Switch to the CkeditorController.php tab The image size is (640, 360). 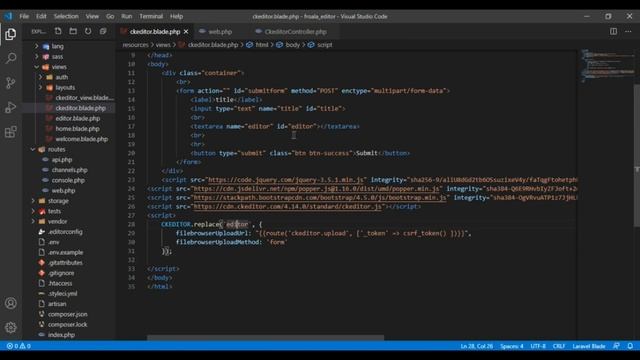point(295,31)
